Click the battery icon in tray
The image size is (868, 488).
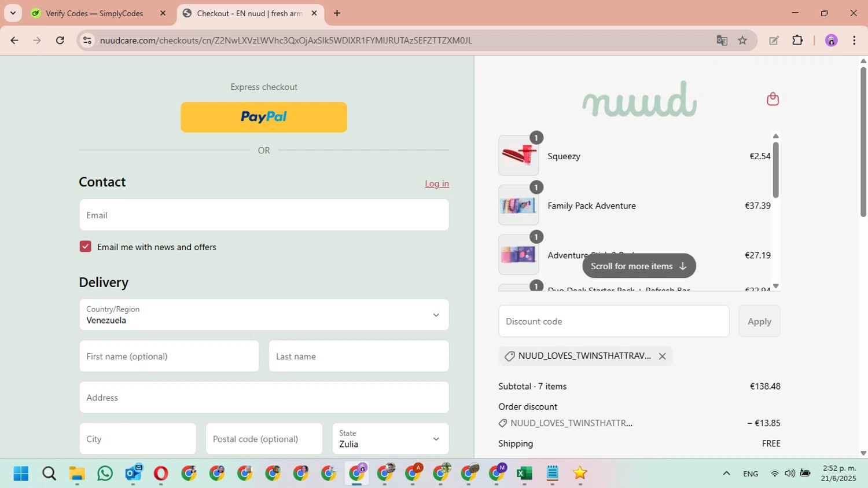pos(805,474)
